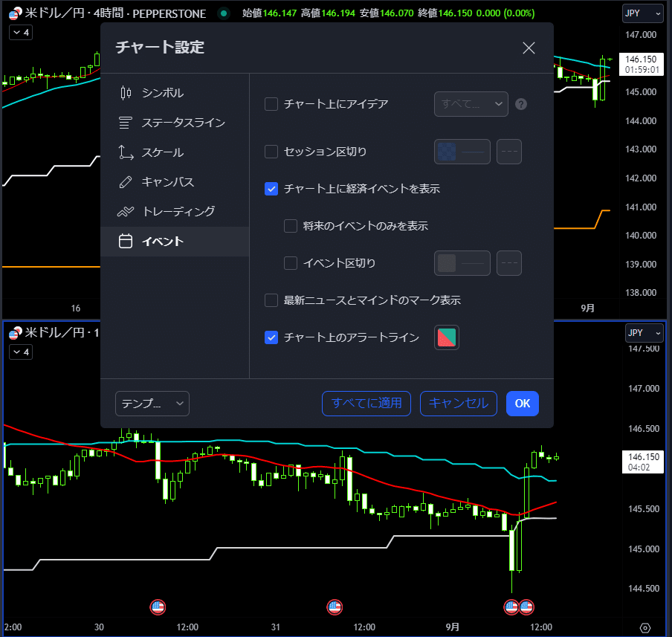Open イベント区切り line style dropdown
The width and height of the screenshot is (672, 637).
coord(509,263)
